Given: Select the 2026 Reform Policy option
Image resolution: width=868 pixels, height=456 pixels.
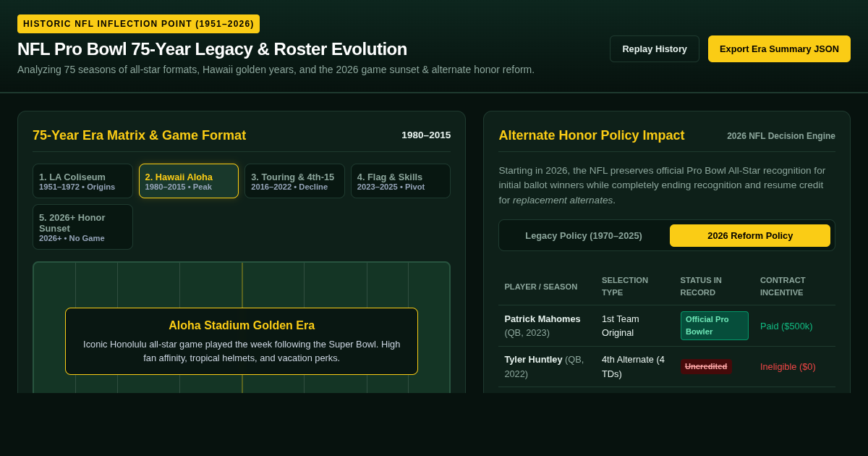Looking at the screenshot, I should 750,235.
